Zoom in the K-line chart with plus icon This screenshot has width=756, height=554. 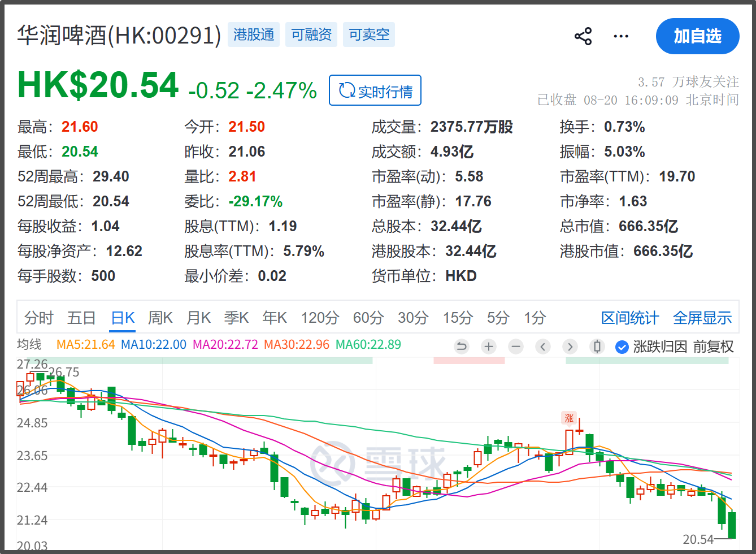point(489,347)
